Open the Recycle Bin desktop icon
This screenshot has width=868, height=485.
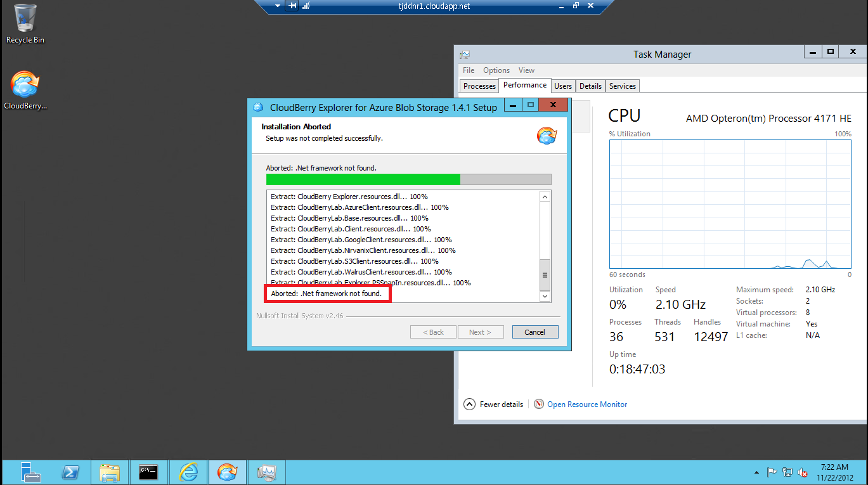pos(25,23)
